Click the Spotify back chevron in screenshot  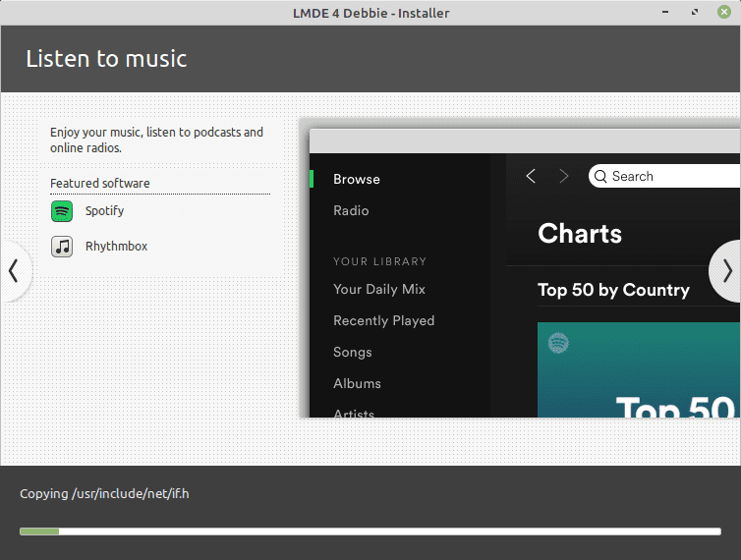click(x=531, y=176)
